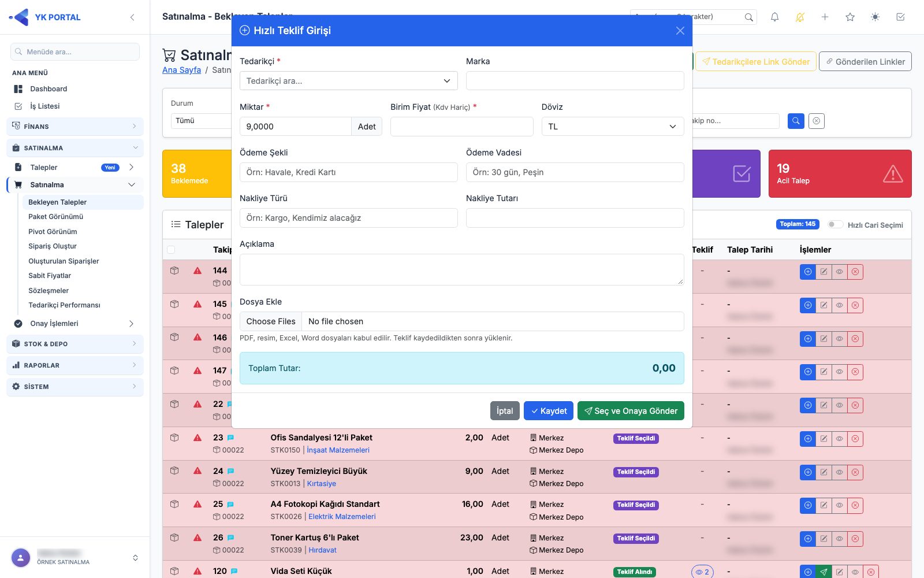Image resolution: width=924 pixels, height=578 pixels.
Task: Open Tedarikçi ara dropdown
Action: click(x=349, y=81)
